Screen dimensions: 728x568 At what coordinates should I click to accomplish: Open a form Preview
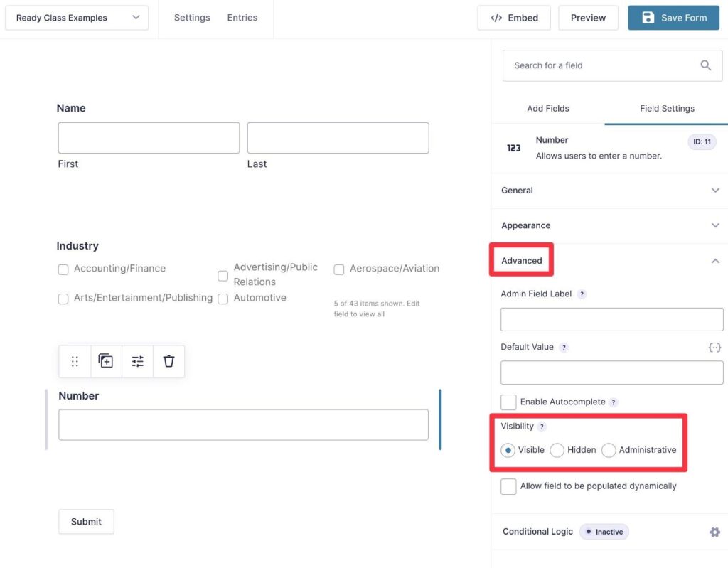pos(588,17)
